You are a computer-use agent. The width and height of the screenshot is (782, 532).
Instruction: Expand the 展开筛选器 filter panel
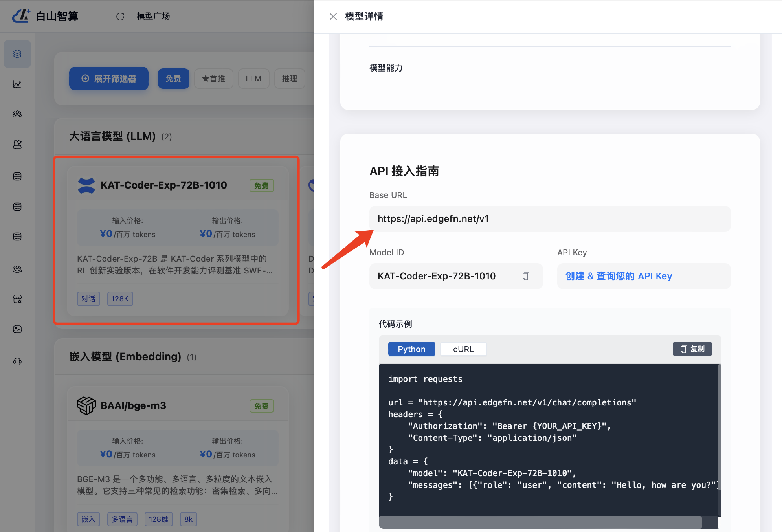(109, 79)
